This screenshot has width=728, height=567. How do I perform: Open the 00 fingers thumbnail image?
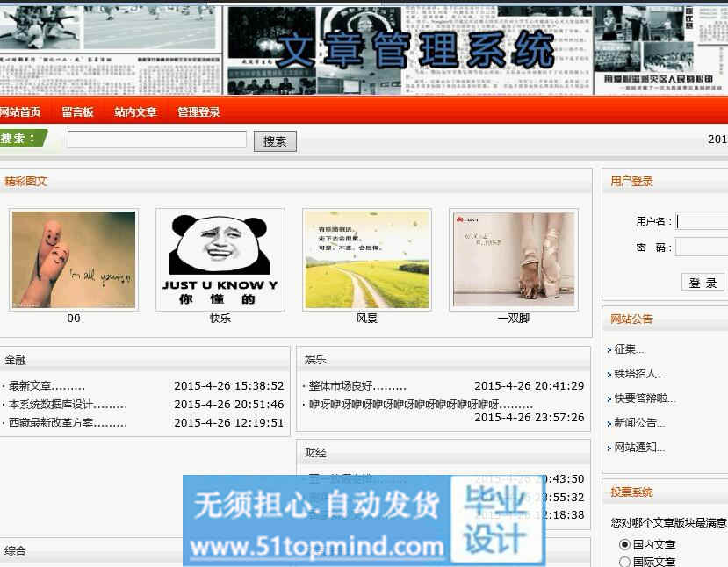click(74, 260)
